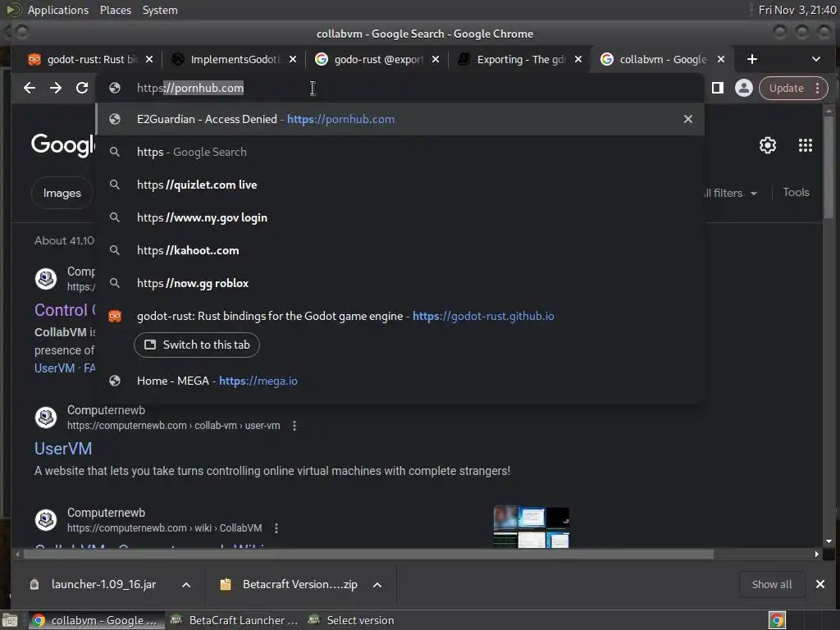The width and height of the screenshot is (840, 630).
Task: Choose the 'https //quizlet.com live' suggestion
Action: pos(399,185)
